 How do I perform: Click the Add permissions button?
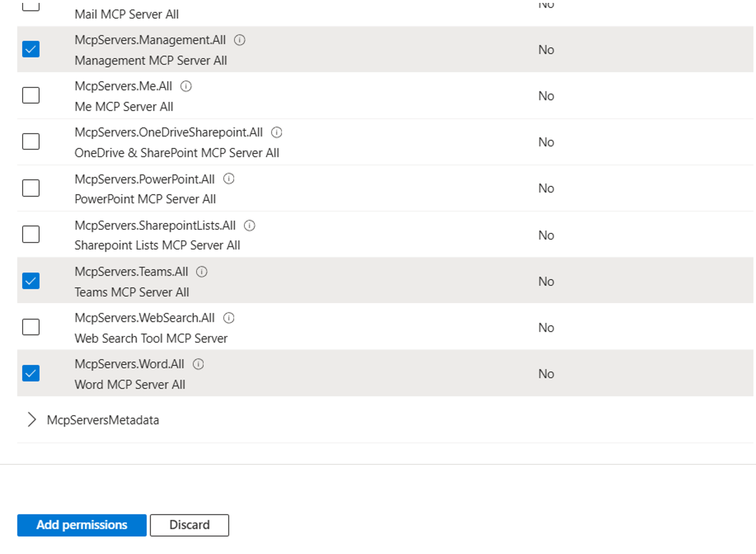pyautogui.click(x=81, y=525)
